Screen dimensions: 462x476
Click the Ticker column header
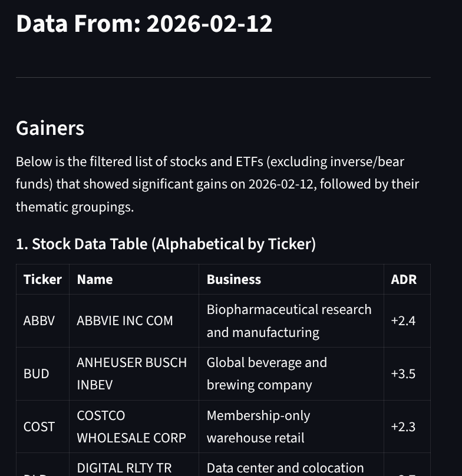[42, 279]
